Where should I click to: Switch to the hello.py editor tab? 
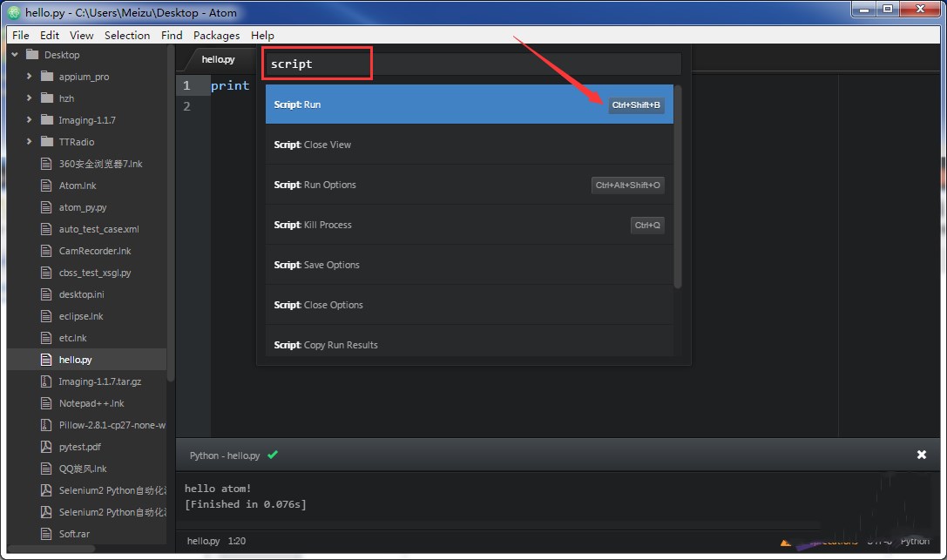219,59
